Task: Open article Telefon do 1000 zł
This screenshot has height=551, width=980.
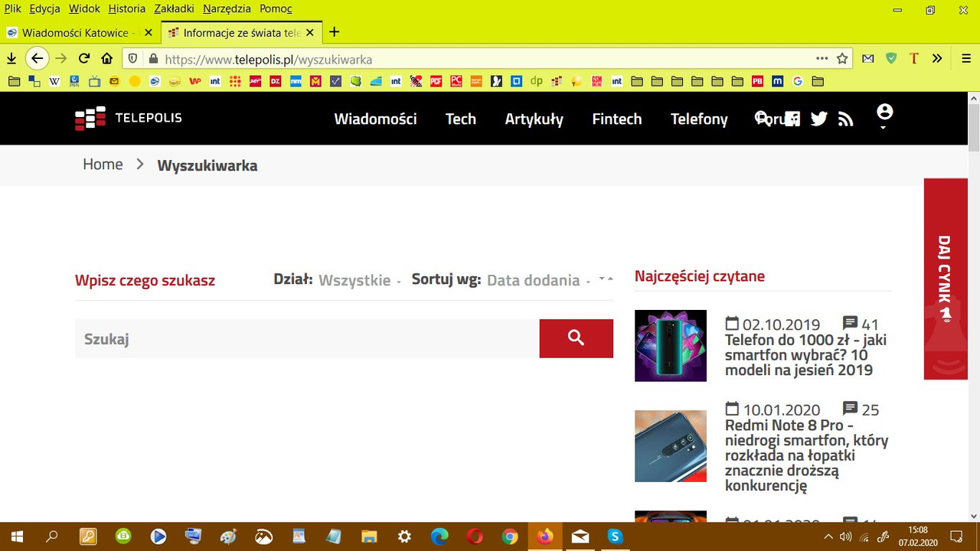Action: click(805, 355)
